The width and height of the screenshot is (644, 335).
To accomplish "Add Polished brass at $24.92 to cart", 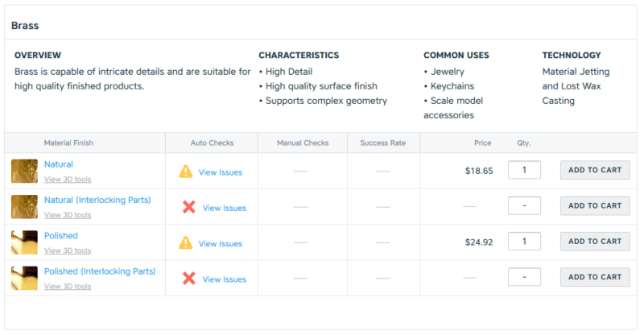I will (x=595, y=242).
